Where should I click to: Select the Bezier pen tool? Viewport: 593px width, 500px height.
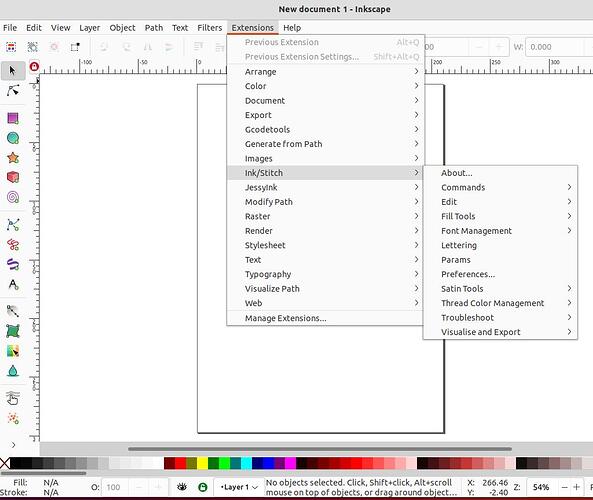[x=13, y=225]
